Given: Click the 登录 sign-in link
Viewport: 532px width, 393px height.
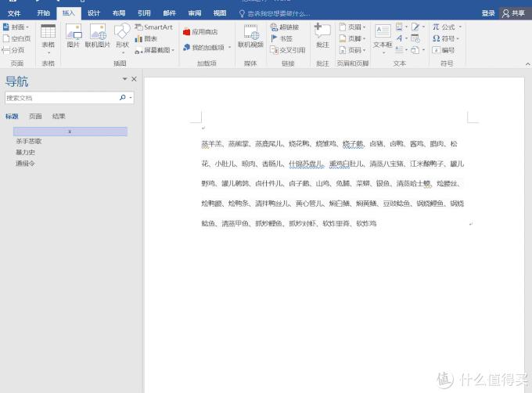Looking at the screenshot, I should pos(488,13).
